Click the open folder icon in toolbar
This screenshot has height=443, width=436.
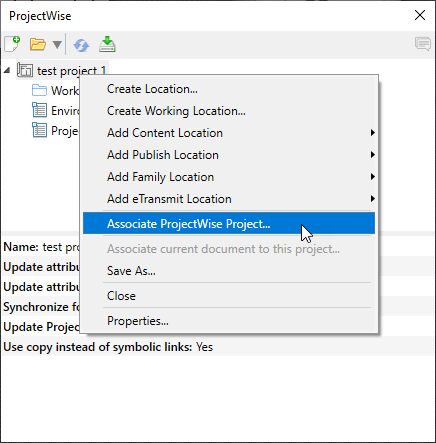pyautogui.click(x=37, y=44)
